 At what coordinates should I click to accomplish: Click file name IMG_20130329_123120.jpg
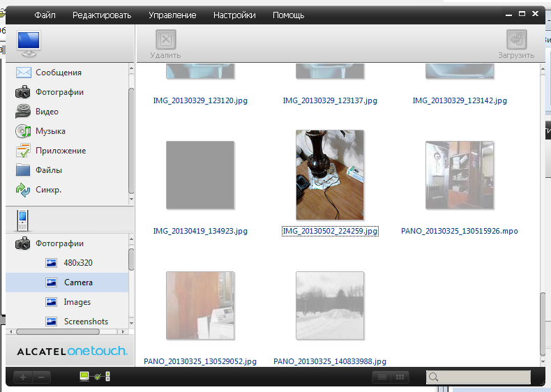(x=200, y=100)
